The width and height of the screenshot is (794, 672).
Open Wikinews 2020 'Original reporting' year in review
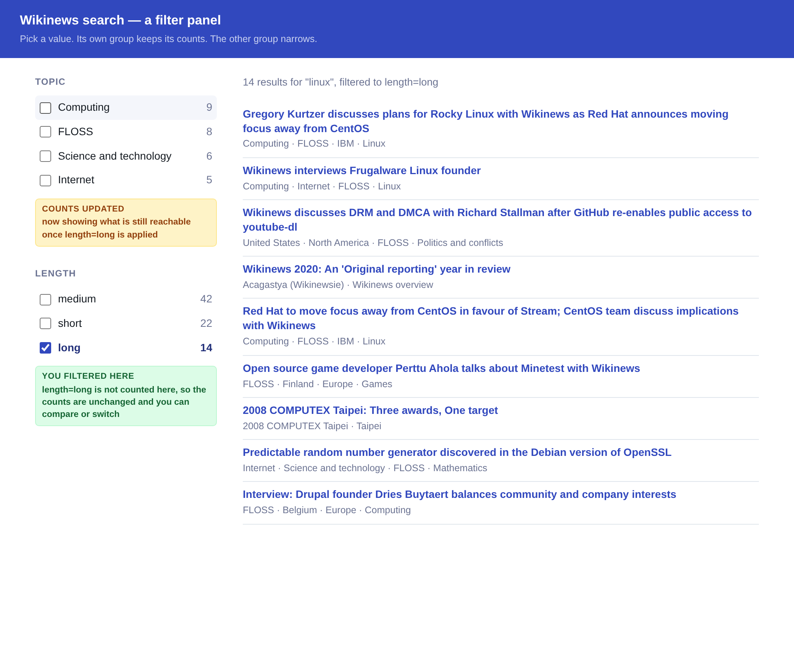(x=376, y=269)
